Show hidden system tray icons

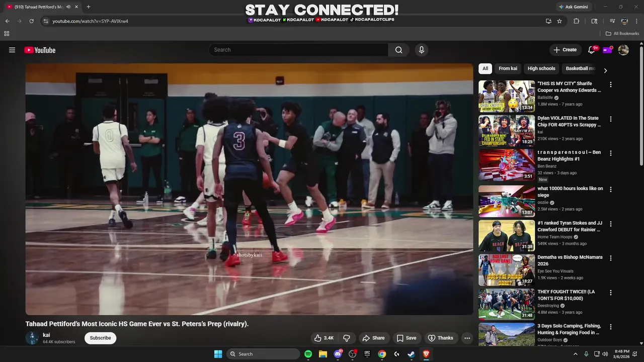576,354
